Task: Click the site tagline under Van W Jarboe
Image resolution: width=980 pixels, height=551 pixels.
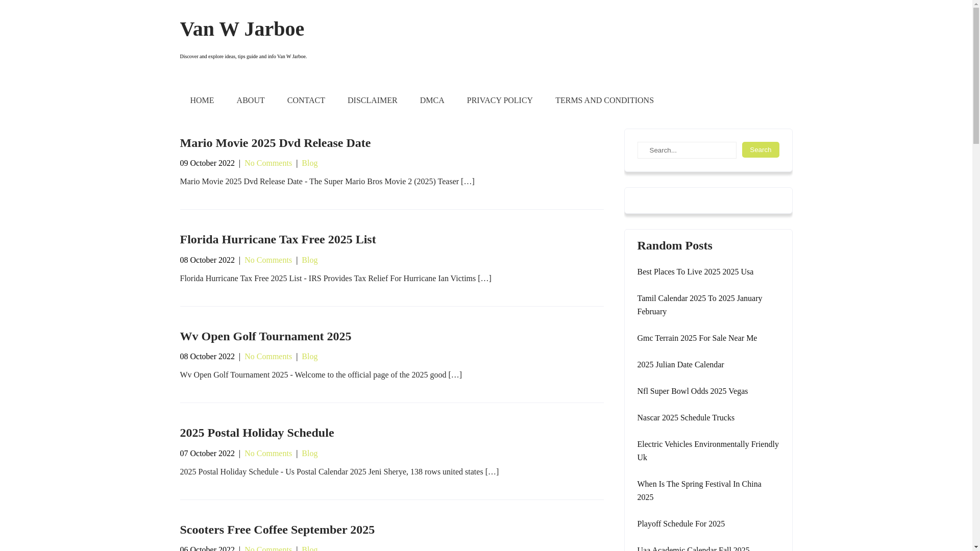Action: coord(243,57)
